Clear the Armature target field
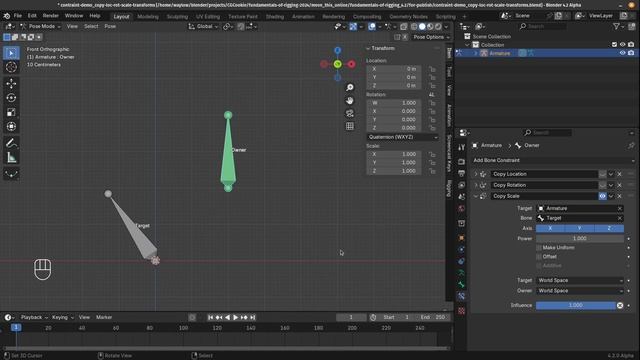This screenshot has height=360, width=640. point(620,209)
